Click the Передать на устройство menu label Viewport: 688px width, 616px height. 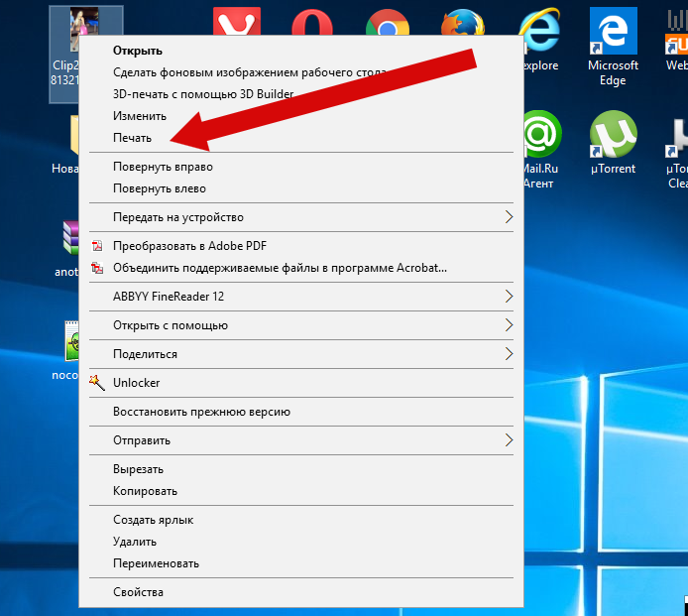[178, 217]
